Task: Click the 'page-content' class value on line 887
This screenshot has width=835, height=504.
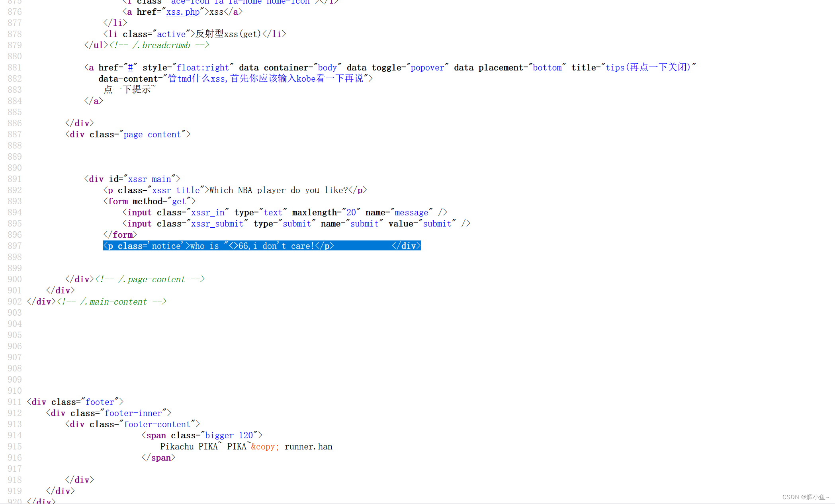Action: point(152,135)
